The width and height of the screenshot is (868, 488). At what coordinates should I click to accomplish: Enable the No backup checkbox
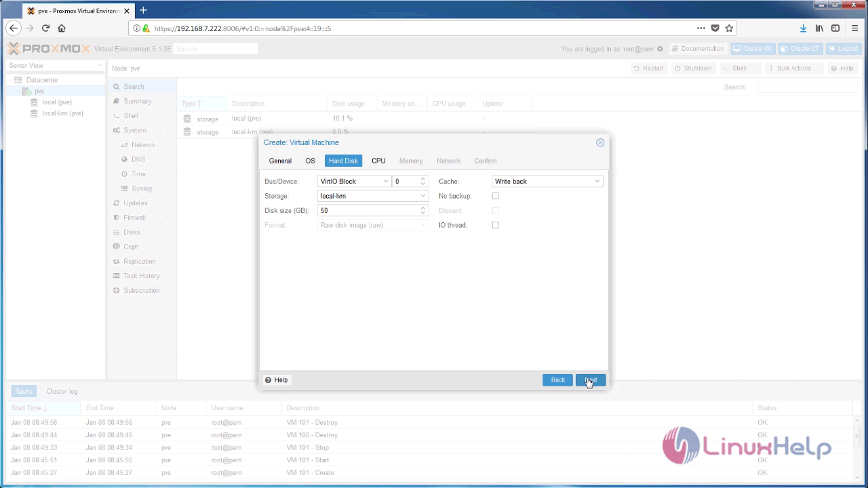pos(495,196)
